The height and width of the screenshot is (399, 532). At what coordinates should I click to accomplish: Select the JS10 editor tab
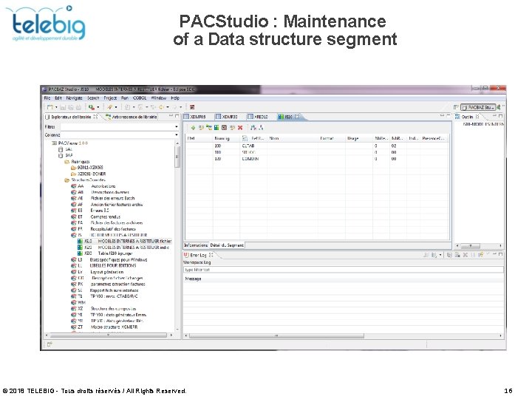point(289,117)
